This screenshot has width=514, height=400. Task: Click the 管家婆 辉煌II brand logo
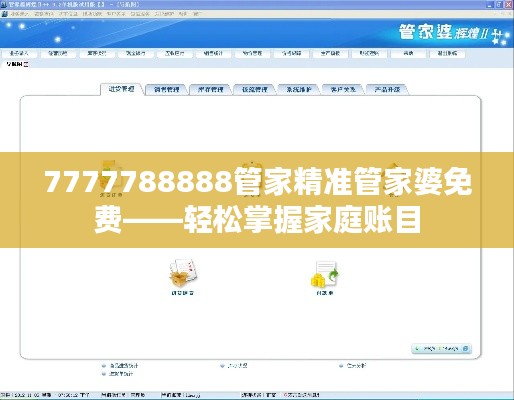click(453, 34)
